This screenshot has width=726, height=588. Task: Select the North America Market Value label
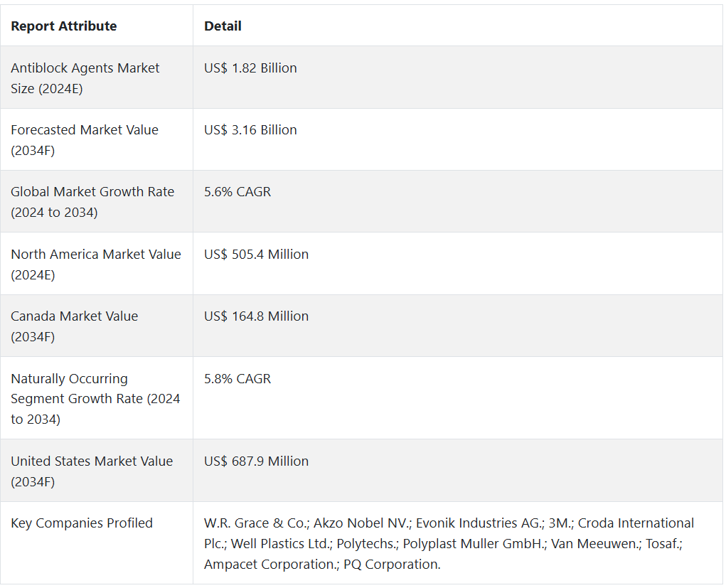point(96,264)
